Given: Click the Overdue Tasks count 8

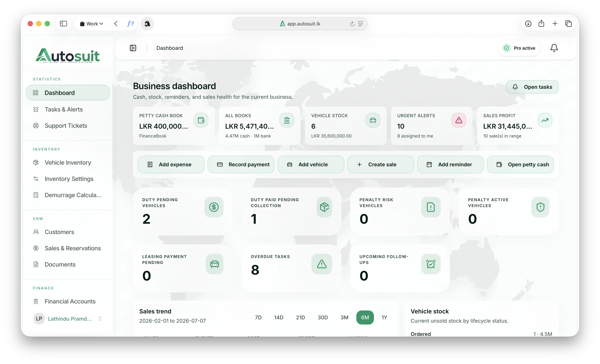Looking at the screenshot, I should [x=255, y=270].
